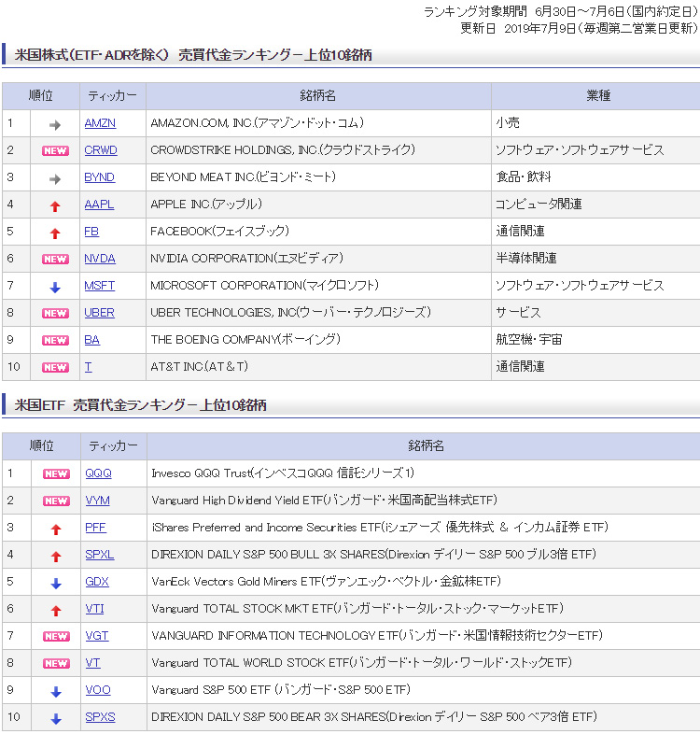700x734 pixels.
Task: Click the 米国株式 ranking section heading
Action: tap(193, 55)
